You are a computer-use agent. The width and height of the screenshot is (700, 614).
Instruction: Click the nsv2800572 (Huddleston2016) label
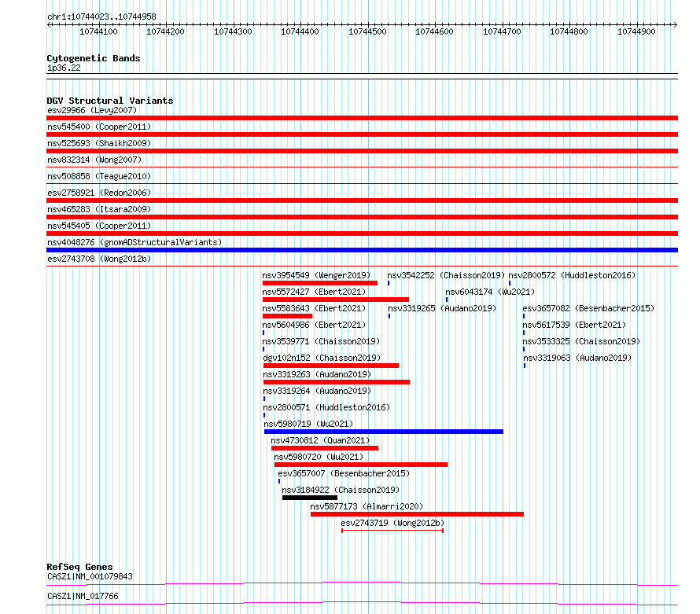[x=572, y=275]
